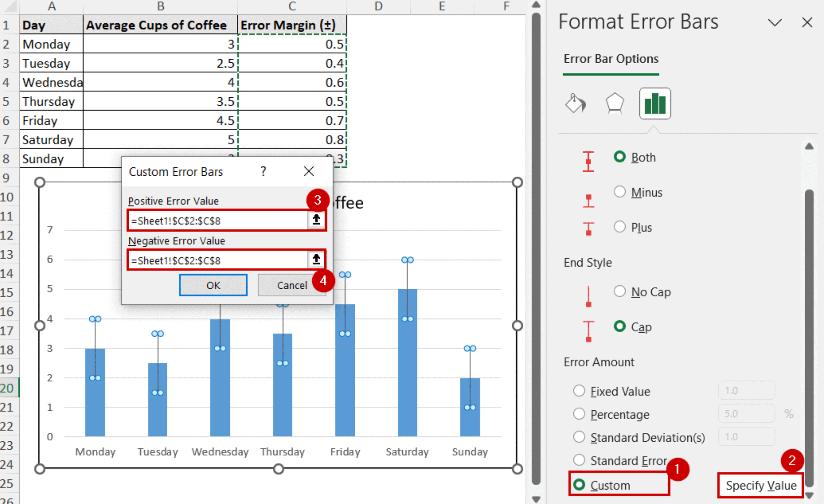Click the Error Bar Options chart icon
Screen dimensions: 824x504
(654, 104)
